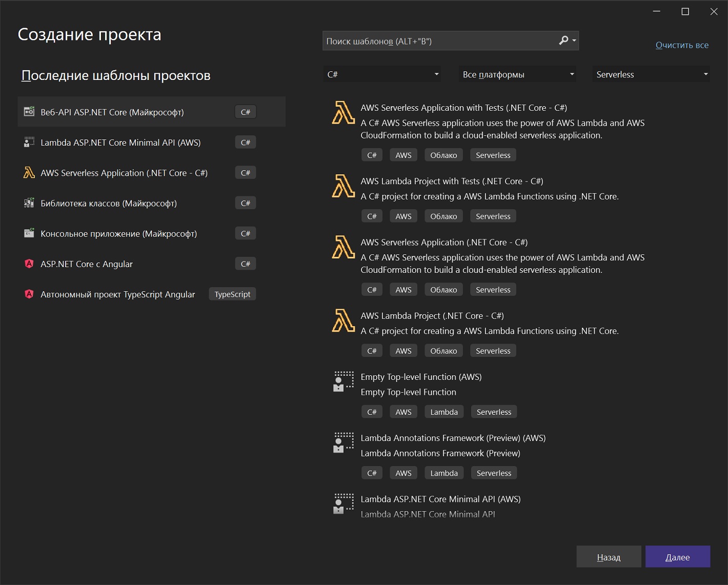The width and height of the screenshot is (728, 585).
Task: Click the AWS Serverless Application with Tests lambda icon
Action: tap(343, 113)
